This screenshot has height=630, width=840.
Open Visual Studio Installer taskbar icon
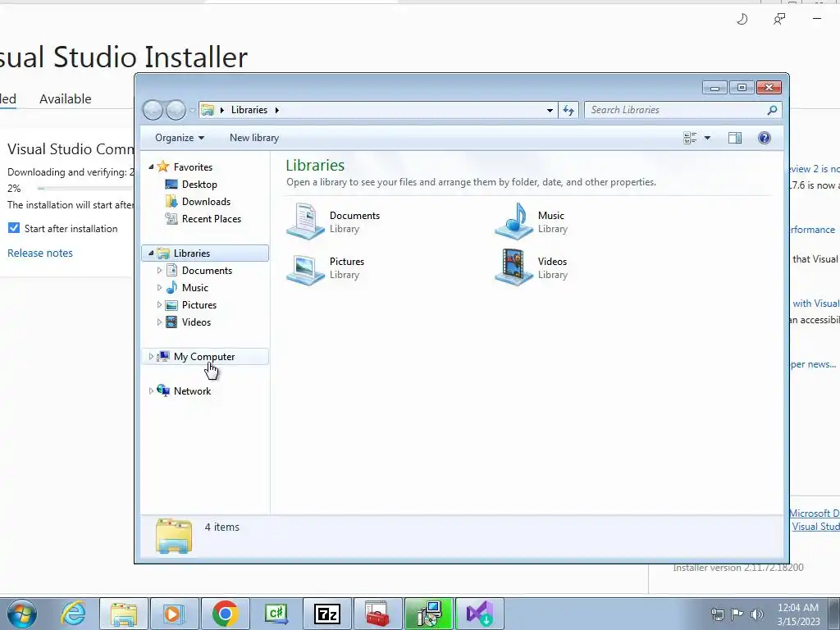point(479,614)
